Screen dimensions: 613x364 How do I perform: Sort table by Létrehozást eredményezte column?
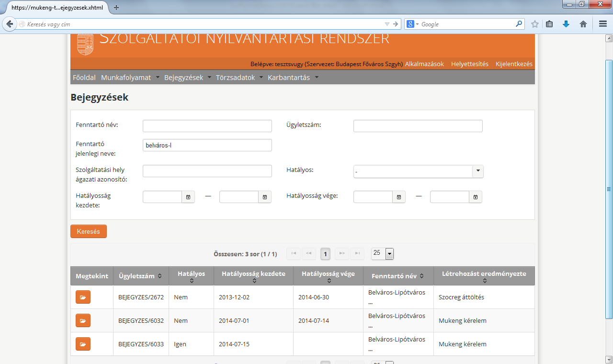(x=484, y=281)
